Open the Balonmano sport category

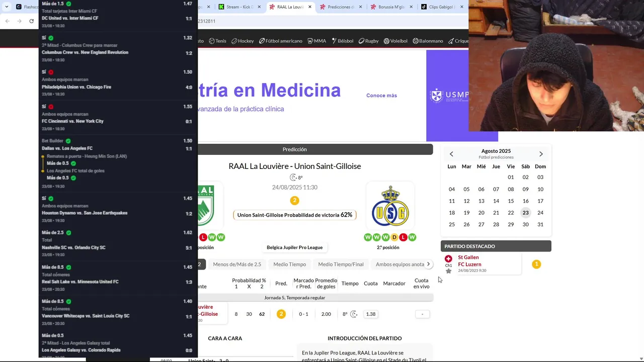click(x=428, y=41)
